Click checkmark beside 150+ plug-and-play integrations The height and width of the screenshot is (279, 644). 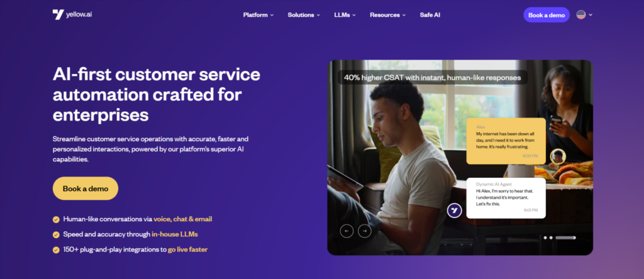[56, 250]
